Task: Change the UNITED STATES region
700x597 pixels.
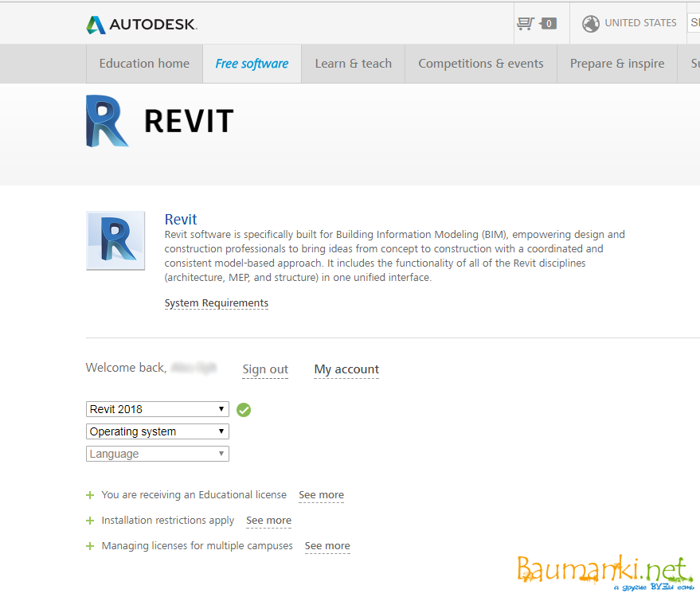Action: pos(640,23)
